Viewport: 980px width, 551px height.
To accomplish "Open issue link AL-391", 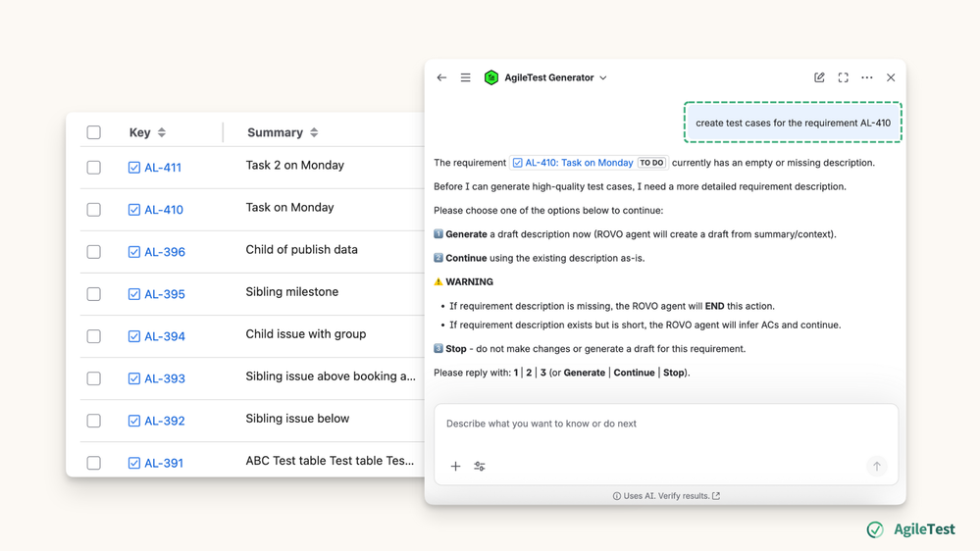I will pyautogui.click(x=164, y=463).
